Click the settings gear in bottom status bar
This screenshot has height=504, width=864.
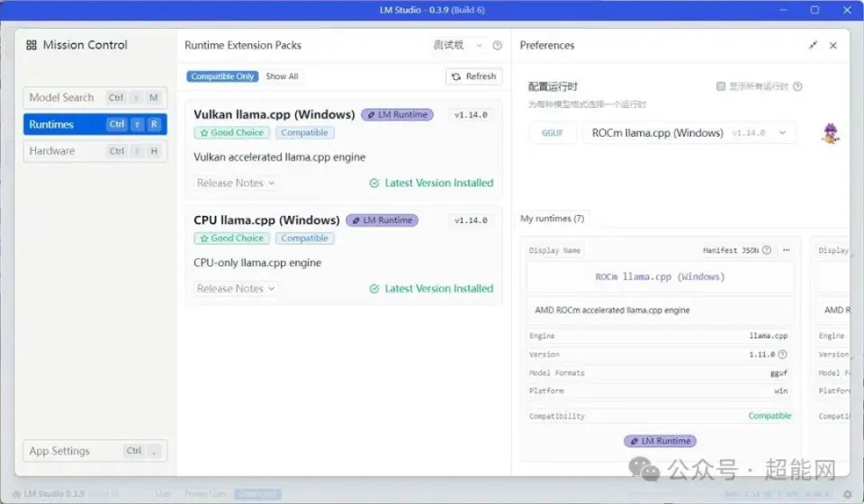(847, 494)
